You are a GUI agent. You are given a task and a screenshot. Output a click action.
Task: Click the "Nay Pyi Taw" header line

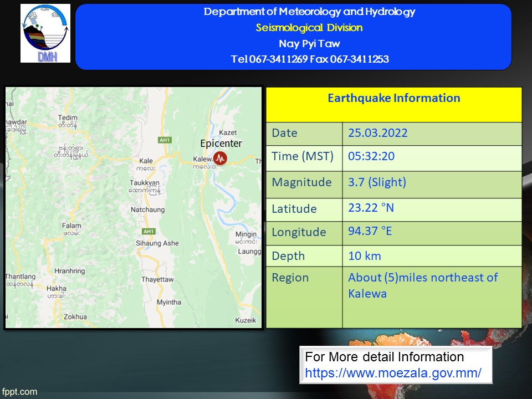coord(309,43)
